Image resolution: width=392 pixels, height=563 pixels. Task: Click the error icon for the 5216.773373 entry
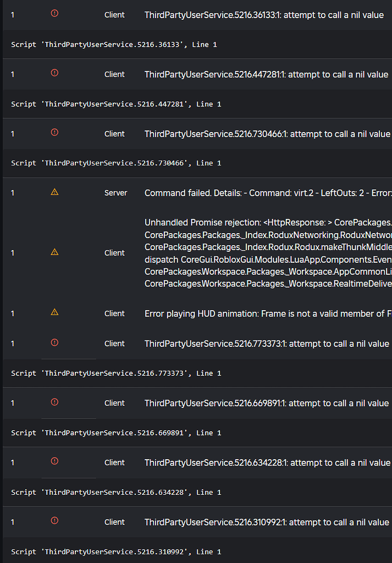[x=54, y=342]
